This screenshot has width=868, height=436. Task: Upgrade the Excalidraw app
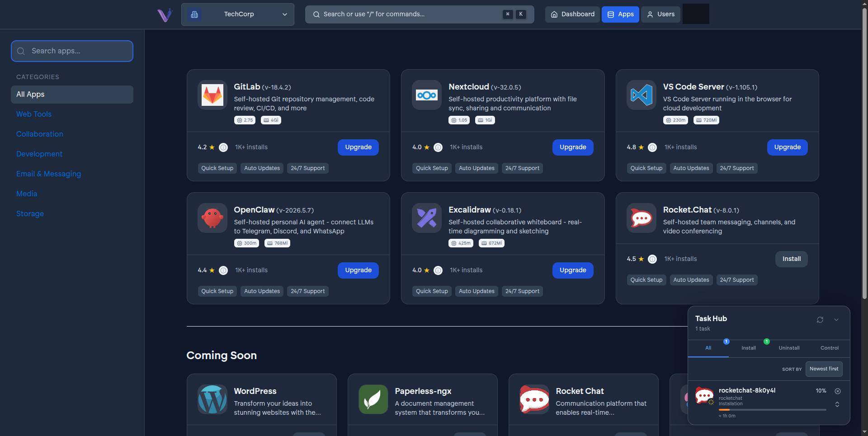[x=573, y=270]
